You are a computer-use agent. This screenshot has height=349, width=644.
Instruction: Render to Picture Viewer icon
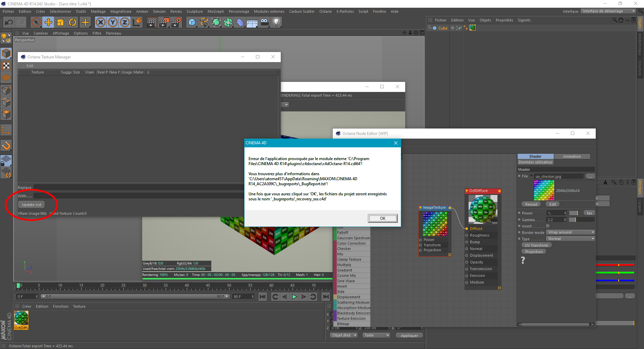tap(164, 22)
